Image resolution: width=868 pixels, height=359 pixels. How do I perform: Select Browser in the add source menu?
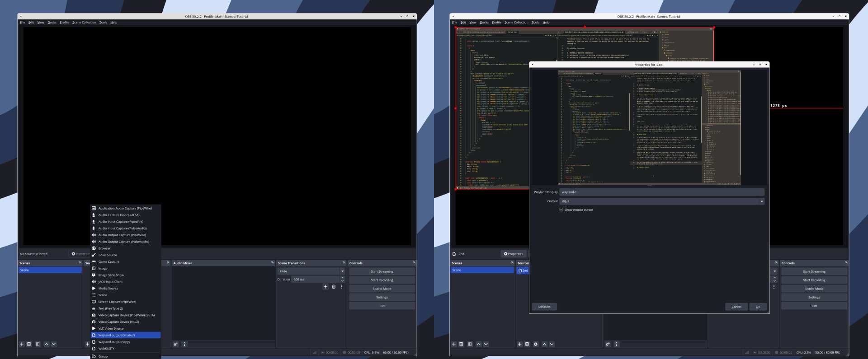(x=126, y=248)
